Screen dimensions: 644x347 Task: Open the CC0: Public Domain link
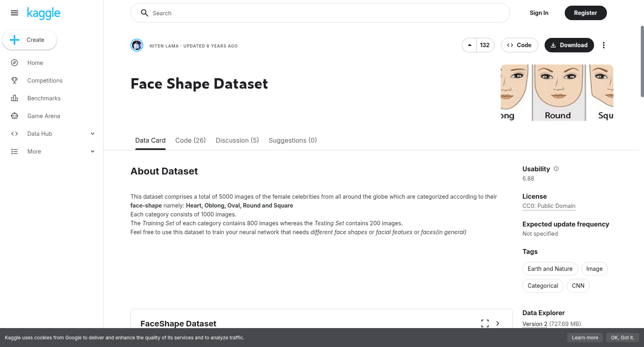pyautogui.click(x=549, y=206)
